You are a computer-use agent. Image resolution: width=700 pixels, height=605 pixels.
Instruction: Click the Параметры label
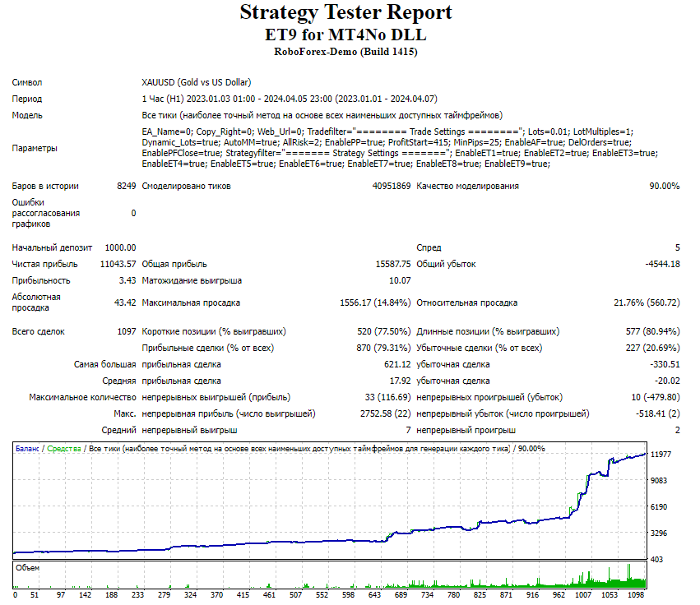[x=35, y=148]
